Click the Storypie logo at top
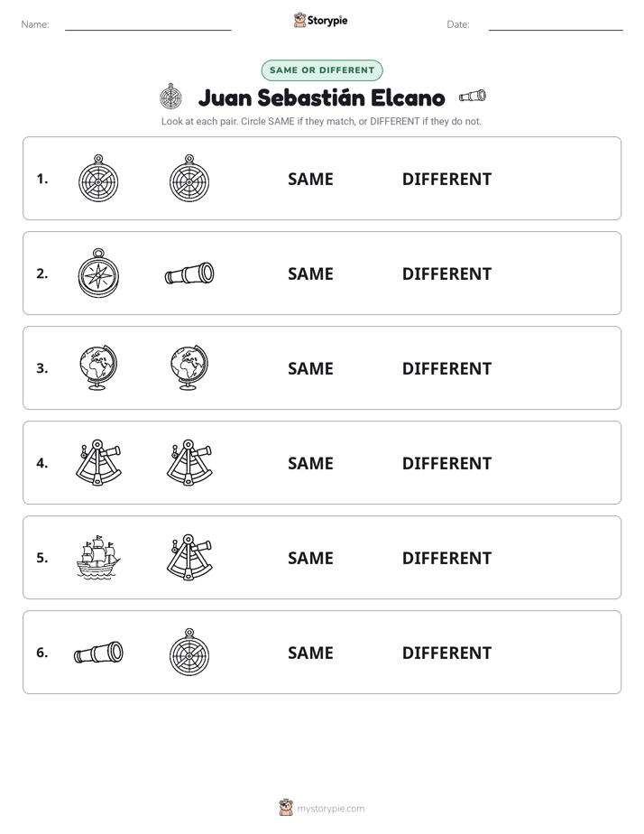The image size is (644, 834). pos(320,20)
